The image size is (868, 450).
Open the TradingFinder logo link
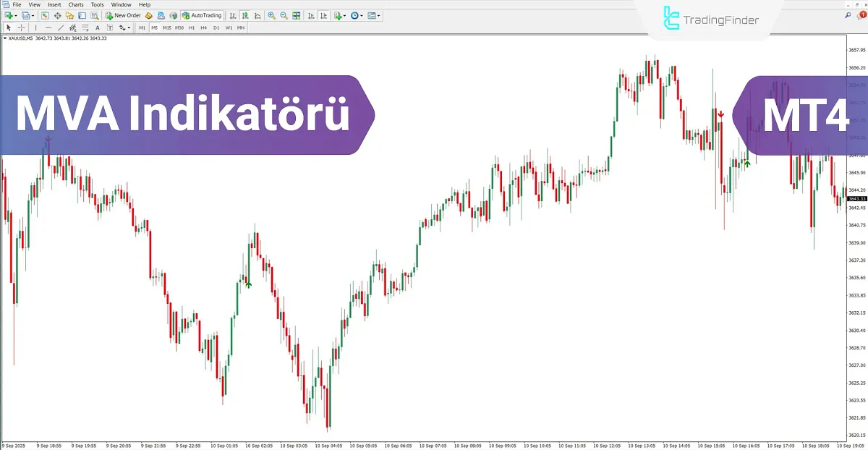pos(709,20)
